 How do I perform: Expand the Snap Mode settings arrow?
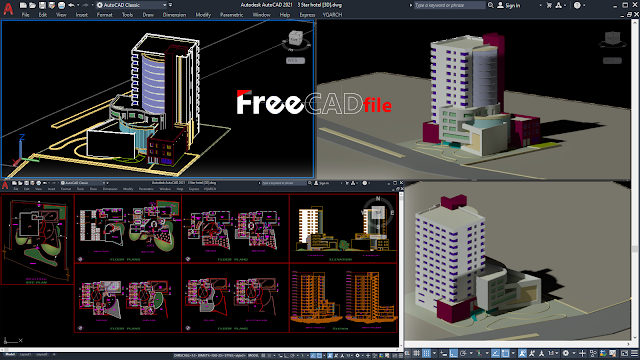click(x=434, y=353)
